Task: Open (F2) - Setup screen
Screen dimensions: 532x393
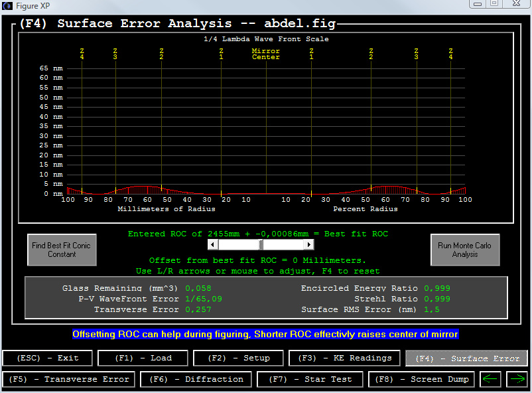Action: [238, 358]
